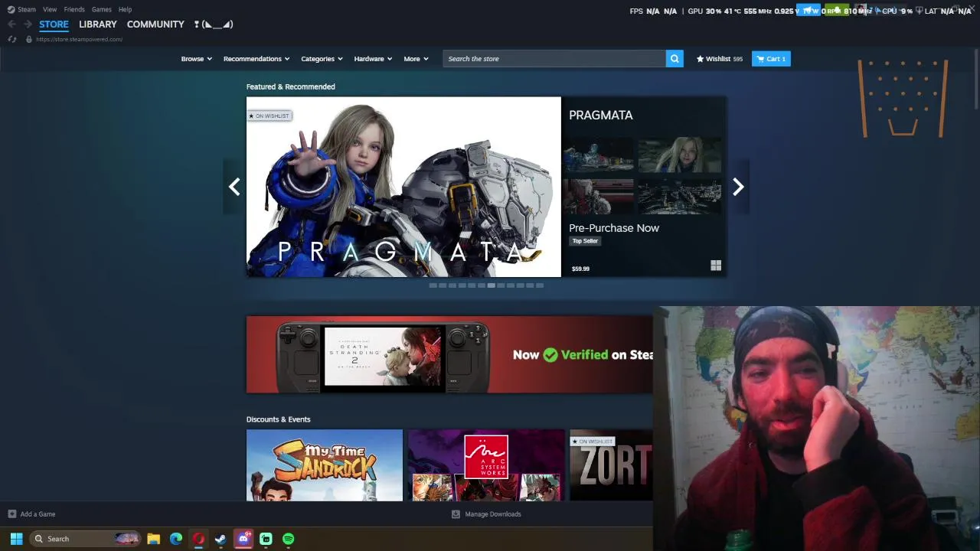Click the Steam icon in the taskbar

tap(220, 539)
